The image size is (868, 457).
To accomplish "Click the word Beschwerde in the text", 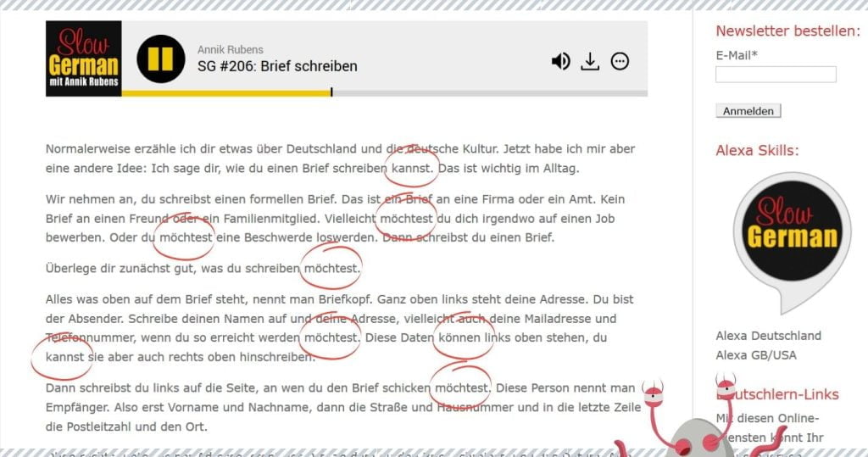I will (278, 237).
